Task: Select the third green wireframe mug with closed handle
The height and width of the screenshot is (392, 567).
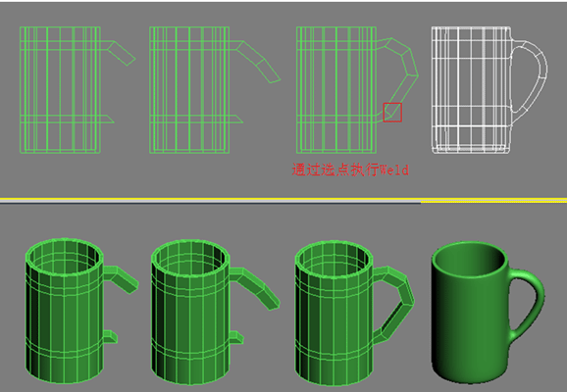Action: (357, 90)
